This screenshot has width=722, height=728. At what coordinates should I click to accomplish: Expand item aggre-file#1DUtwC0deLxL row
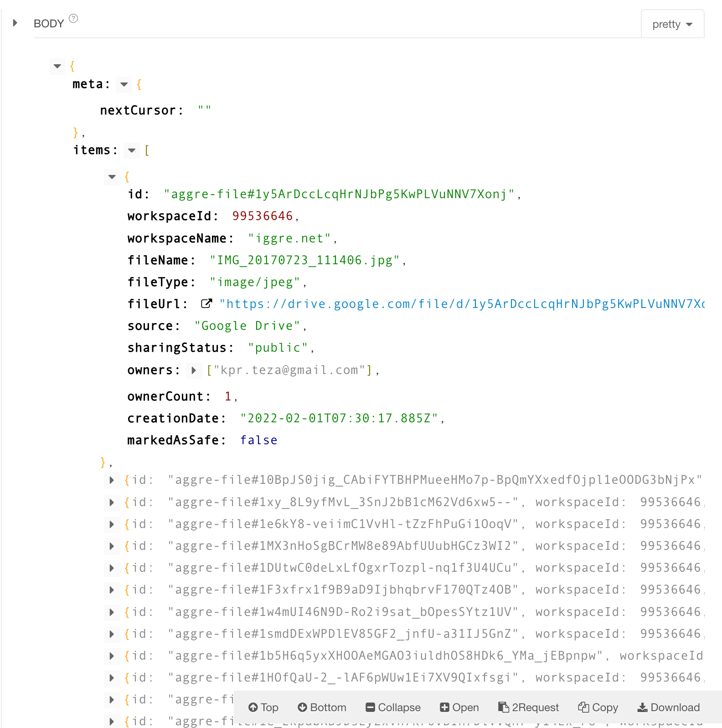coord(112,568)
